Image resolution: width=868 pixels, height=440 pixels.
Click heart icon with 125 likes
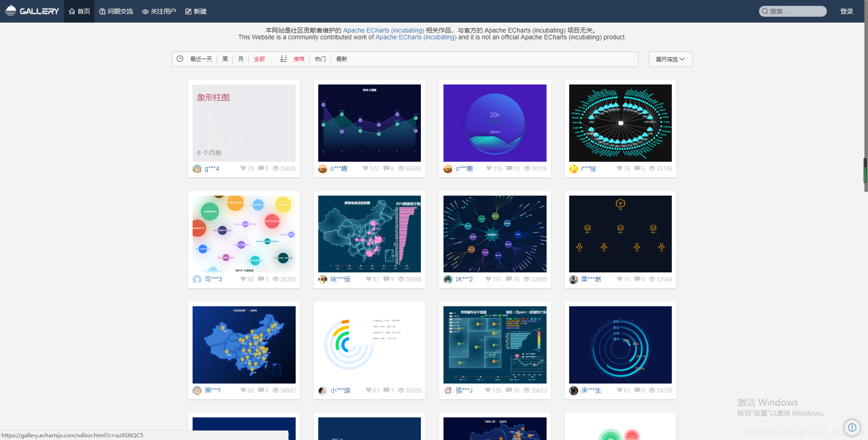pyautogui.click(x=488, y=390)
